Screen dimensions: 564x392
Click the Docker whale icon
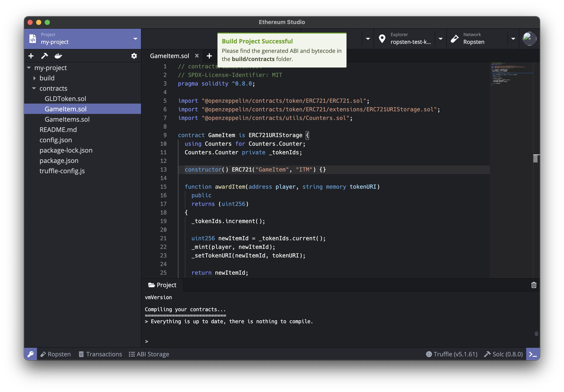pos(58,56)
